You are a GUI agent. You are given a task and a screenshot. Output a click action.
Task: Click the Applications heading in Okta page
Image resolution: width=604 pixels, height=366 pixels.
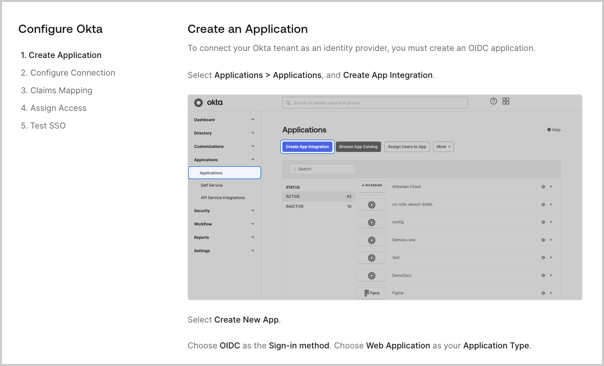304,130
